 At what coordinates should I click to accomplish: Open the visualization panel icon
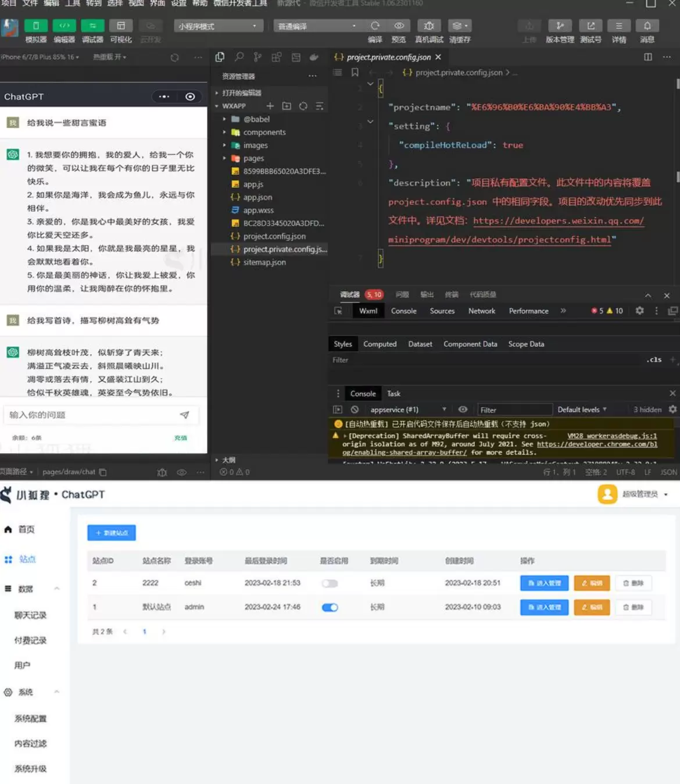[x=121, y=26]
